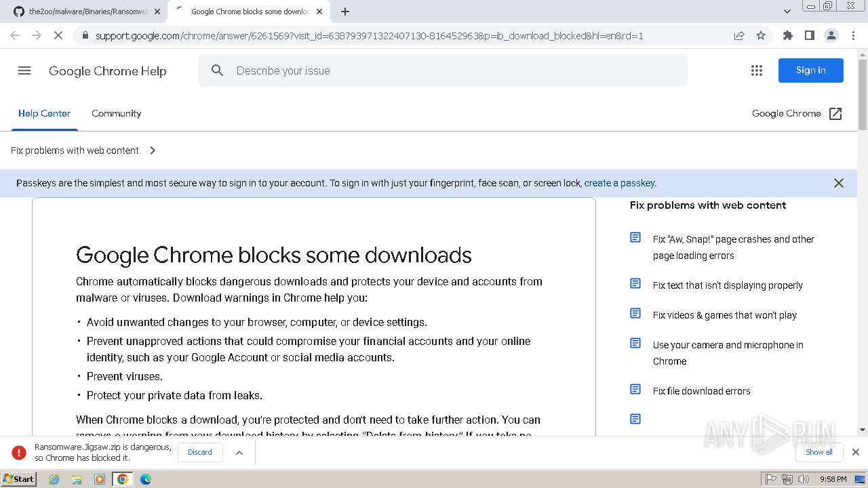Viewport: 868px width, 488px height.
Task: View site information lock icon
Action: point(85,35)
